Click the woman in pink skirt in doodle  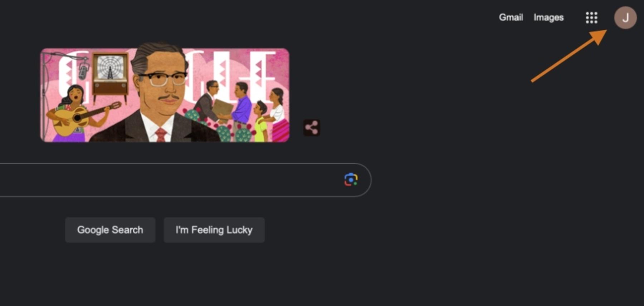[x=278, y=115]
